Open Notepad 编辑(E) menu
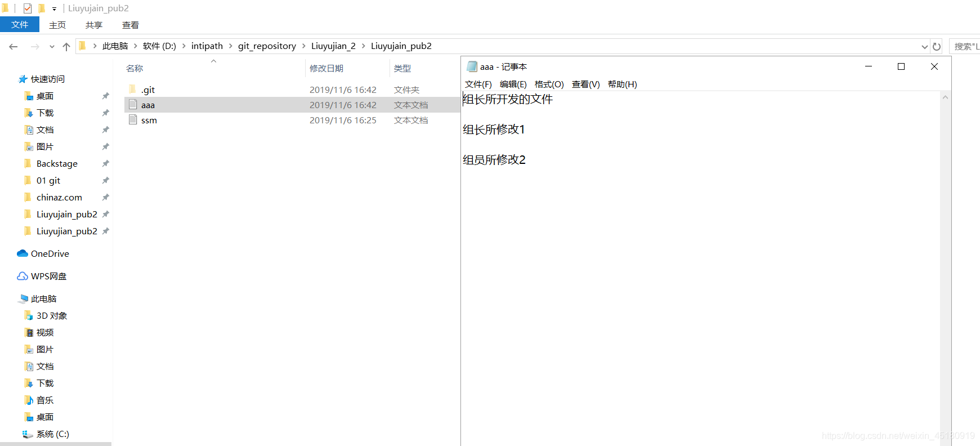Screen dimensions: 980x446 point(513,84)
